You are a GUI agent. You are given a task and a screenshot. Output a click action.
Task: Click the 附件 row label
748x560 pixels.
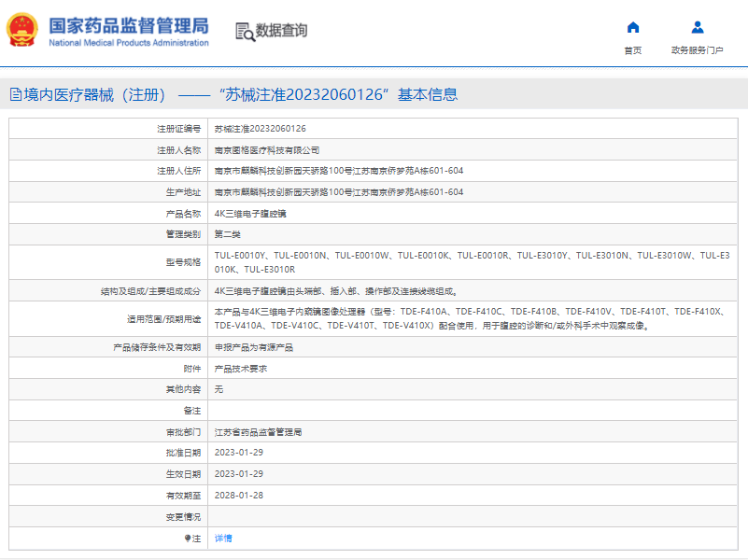192,369
